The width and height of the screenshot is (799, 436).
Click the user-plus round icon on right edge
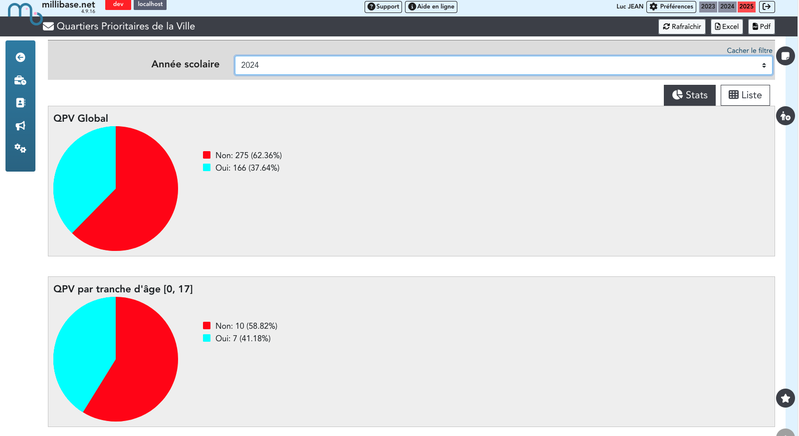coord(786,116)
